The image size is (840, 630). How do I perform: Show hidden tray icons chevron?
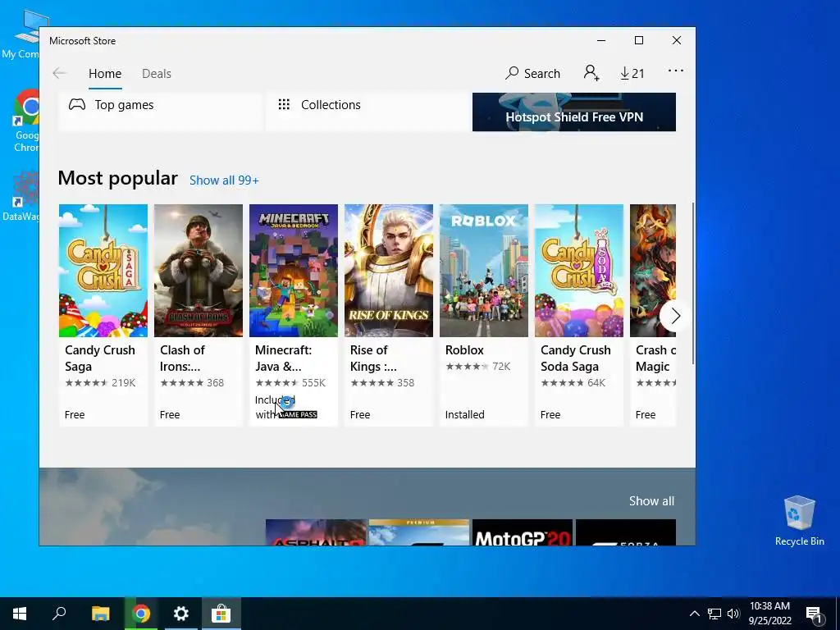(x=694, y=614)
